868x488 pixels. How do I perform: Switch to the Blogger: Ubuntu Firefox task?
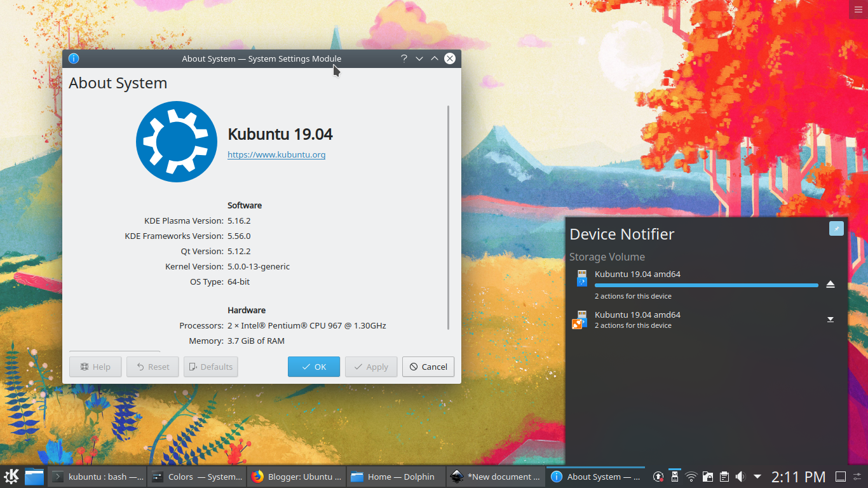click(297, 477)
